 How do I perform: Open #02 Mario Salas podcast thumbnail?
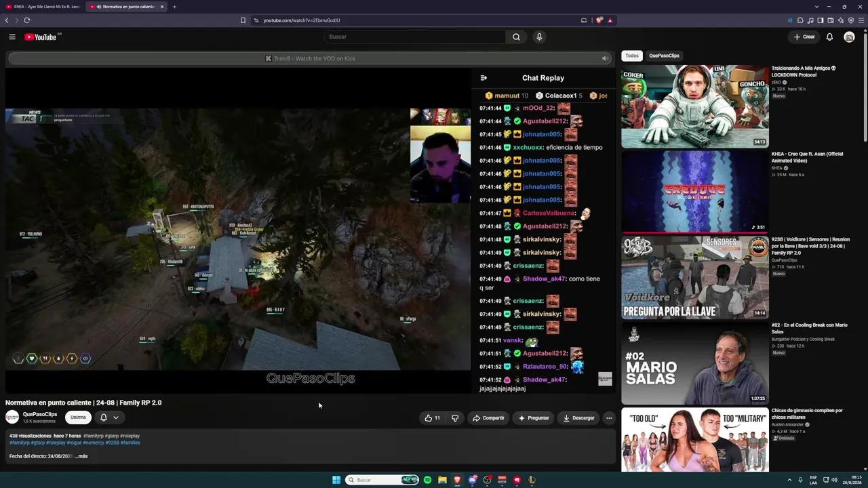(x=695, y=363)
